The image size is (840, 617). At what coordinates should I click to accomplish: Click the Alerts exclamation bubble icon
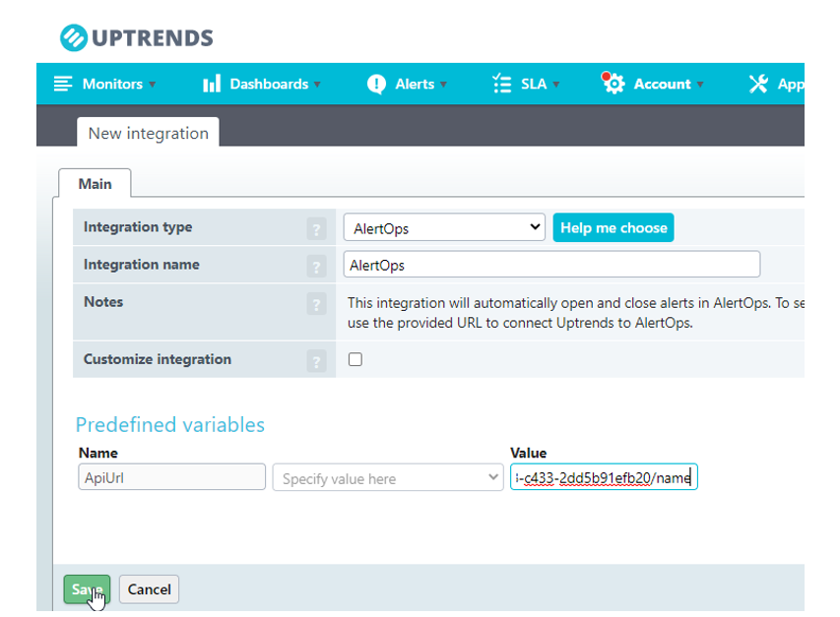376,84
